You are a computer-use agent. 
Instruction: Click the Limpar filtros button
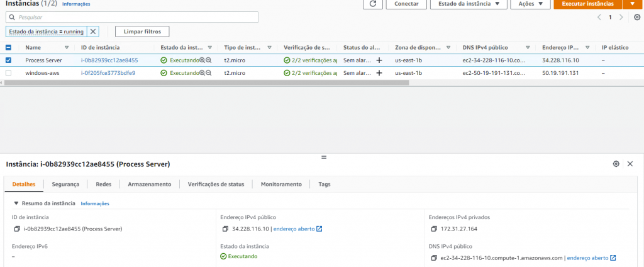pos(142,31)
